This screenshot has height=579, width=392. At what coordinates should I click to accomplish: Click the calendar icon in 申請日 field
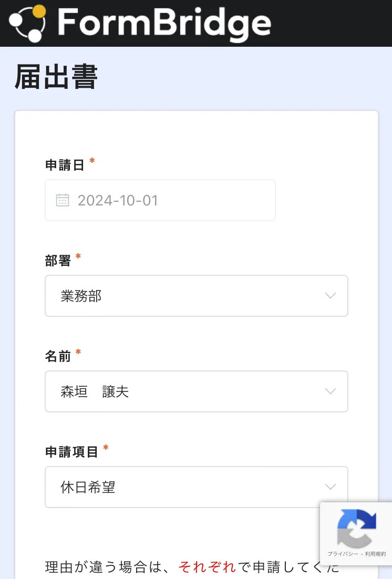pos(63,200)
